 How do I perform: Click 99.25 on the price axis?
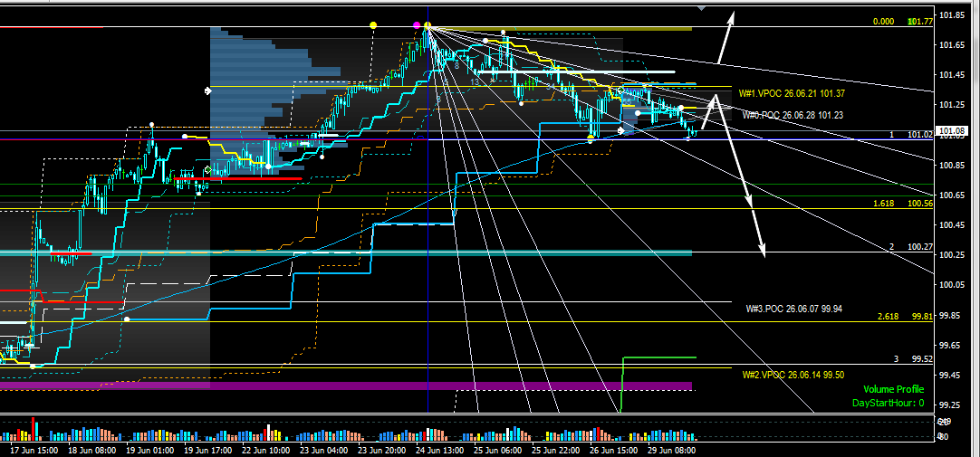[x=948, y=405]
